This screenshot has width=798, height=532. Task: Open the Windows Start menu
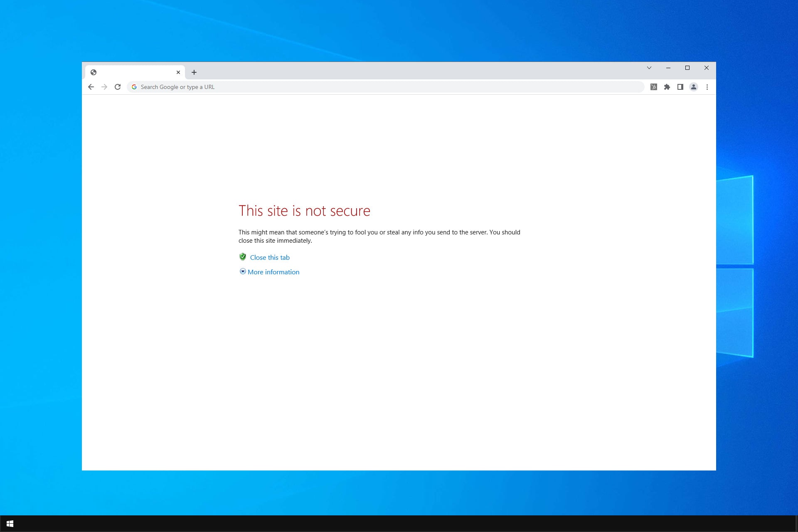point(10,524)
